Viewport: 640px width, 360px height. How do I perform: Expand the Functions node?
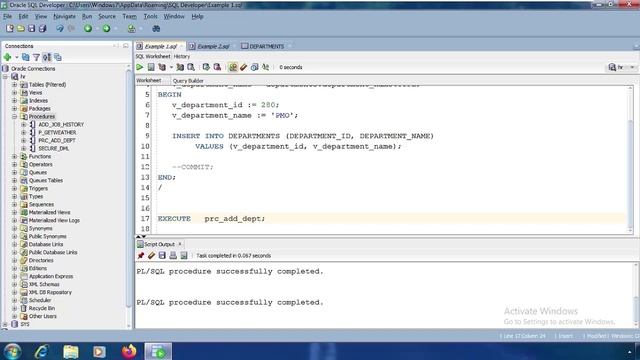[15, 157]
